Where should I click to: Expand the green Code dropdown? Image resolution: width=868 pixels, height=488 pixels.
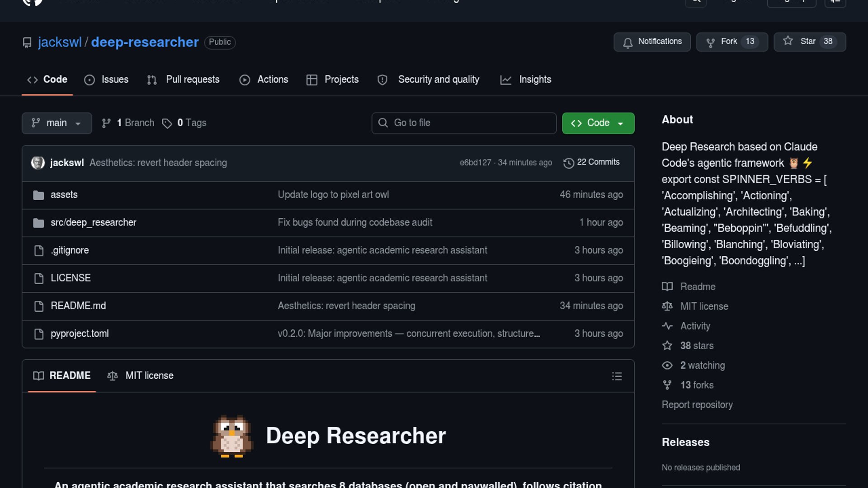click(x=598, y=123)
